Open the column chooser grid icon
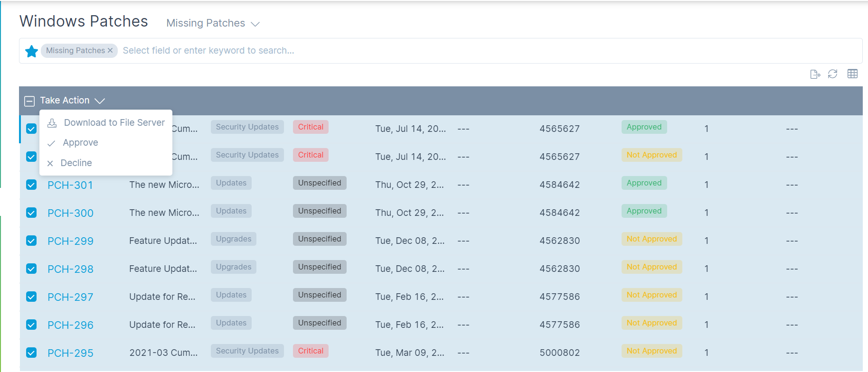 point(852,74)
